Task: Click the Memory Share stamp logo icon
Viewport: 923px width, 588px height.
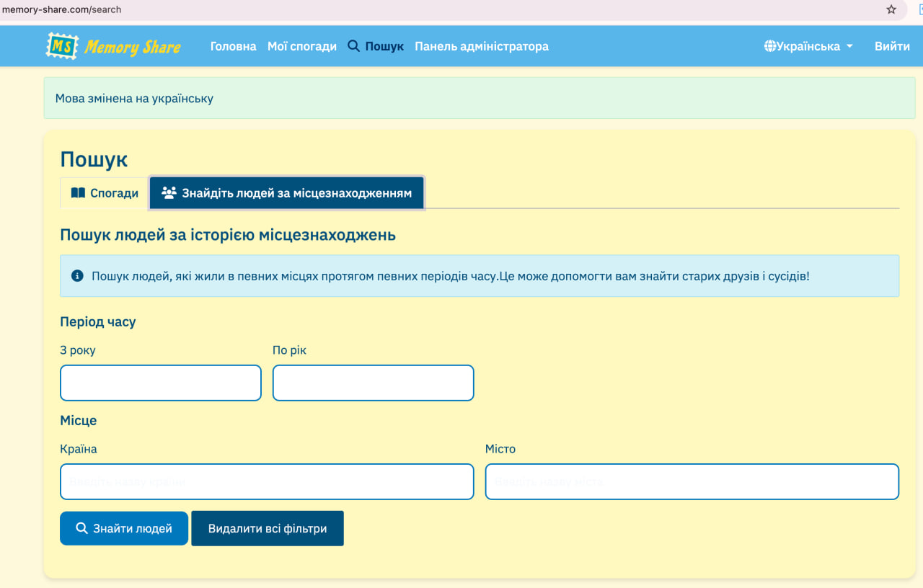Action: tap(62, 46)
